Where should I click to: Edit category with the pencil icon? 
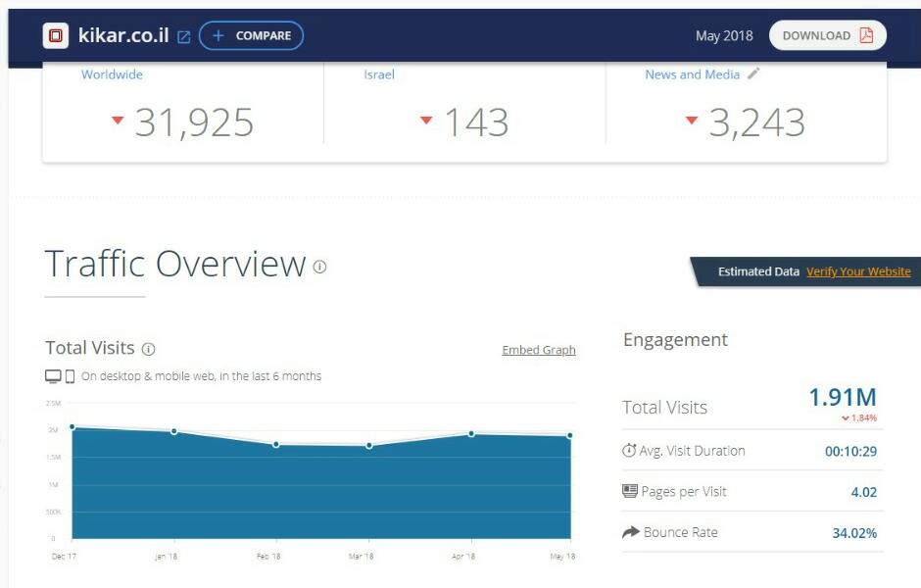(753, 73)
